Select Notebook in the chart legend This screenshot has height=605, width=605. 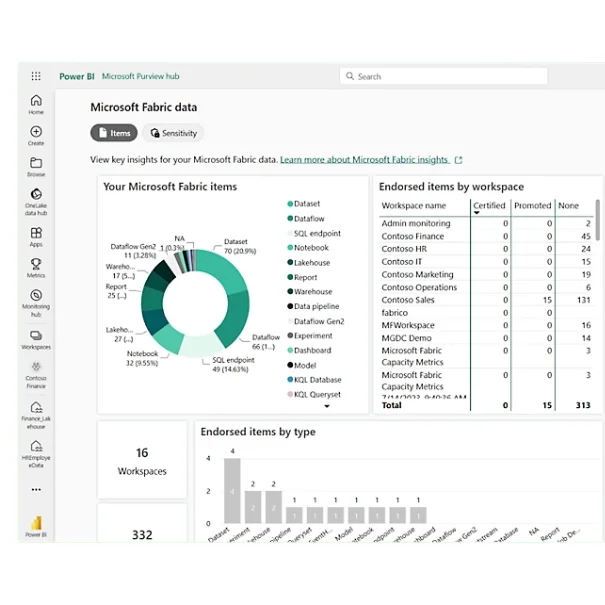pyautogui.click(x=308, y=248)
